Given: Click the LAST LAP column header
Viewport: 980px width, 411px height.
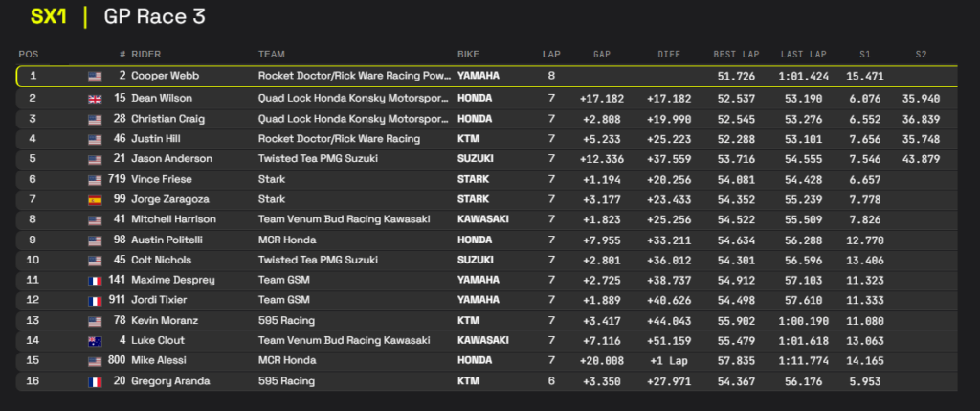Looking at the screenshot, I should [804, 55].
